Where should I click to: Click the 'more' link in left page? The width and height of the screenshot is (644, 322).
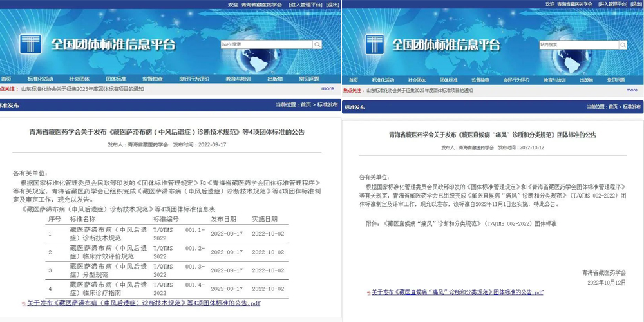[x=328, y=88]
